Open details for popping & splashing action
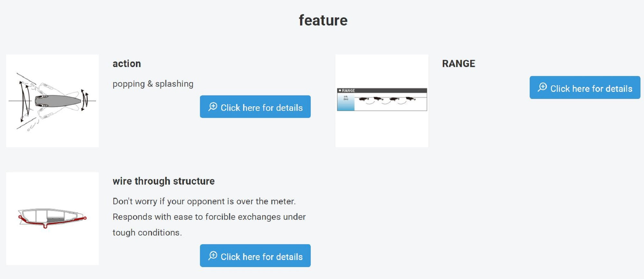Image resolution: width=644 pixels, height=279 pixels. (x=255, y=107)
